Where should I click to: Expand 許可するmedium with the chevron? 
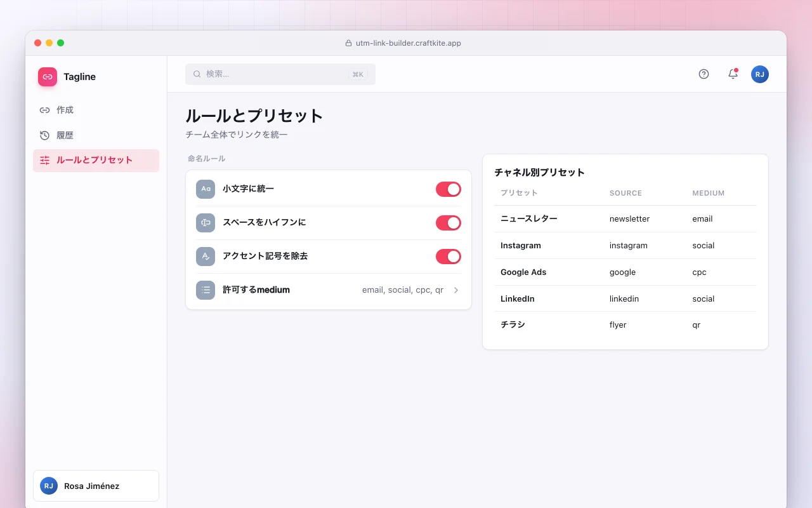tap(456, 290)
